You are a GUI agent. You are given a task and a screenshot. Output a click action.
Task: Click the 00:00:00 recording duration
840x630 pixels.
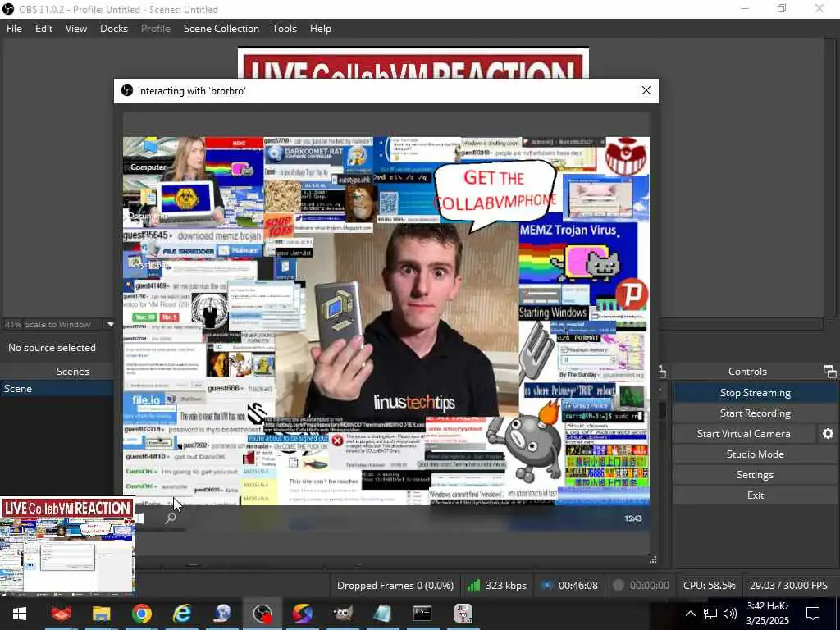(650, 586)
